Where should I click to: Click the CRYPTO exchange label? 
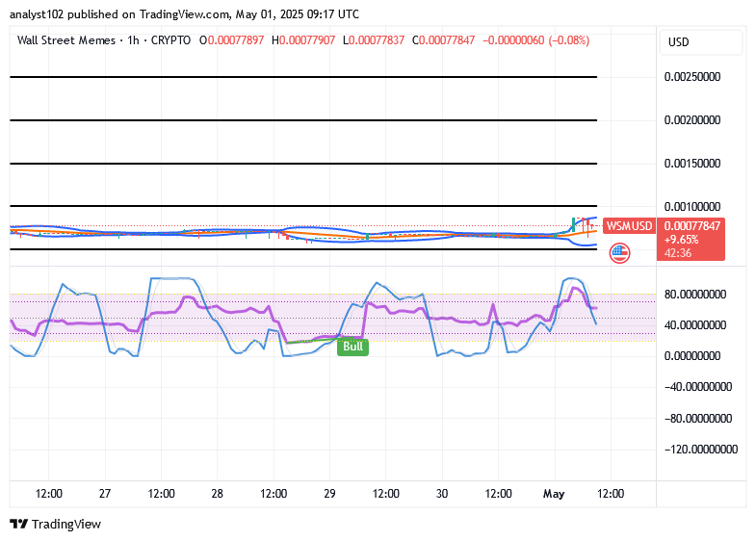click(x=170, y=40)
